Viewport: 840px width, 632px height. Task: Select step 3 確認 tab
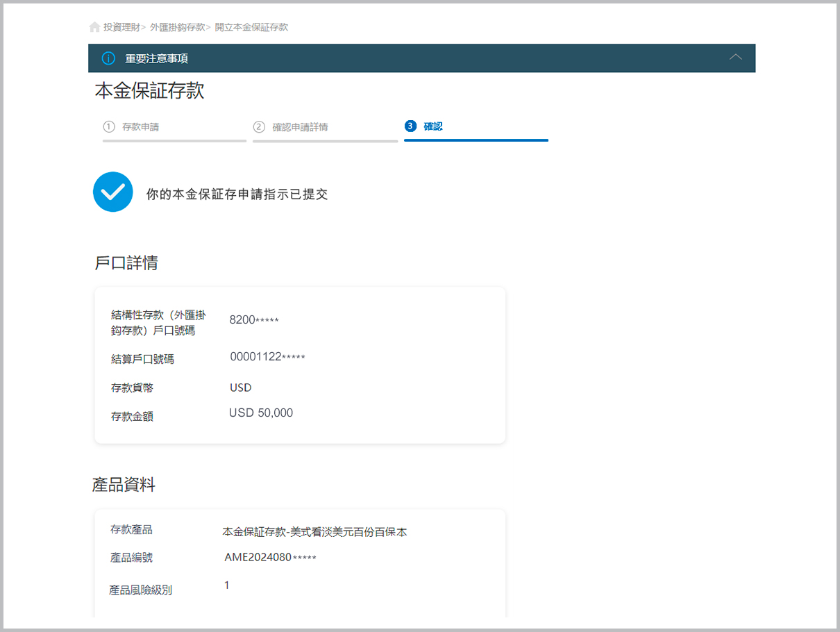476,129
